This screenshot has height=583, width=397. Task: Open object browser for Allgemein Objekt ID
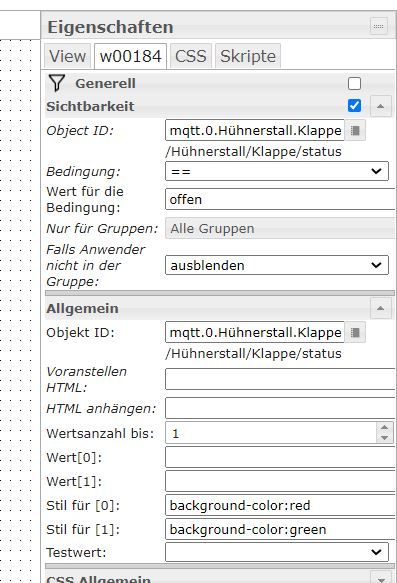(355, 332)
